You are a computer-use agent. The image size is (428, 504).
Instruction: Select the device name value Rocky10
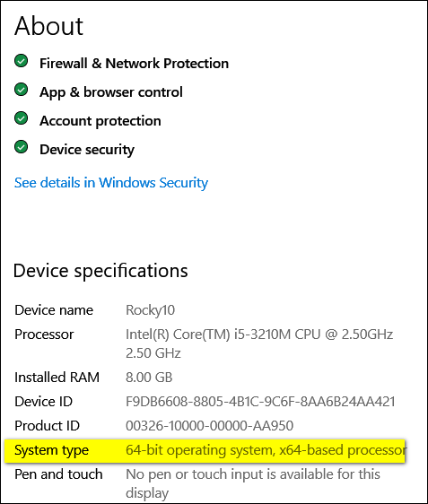(150, 310)
